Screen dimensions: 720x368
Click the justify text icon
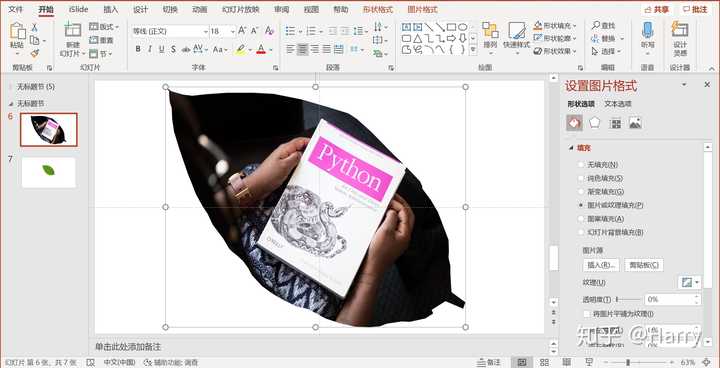point(326,49)
